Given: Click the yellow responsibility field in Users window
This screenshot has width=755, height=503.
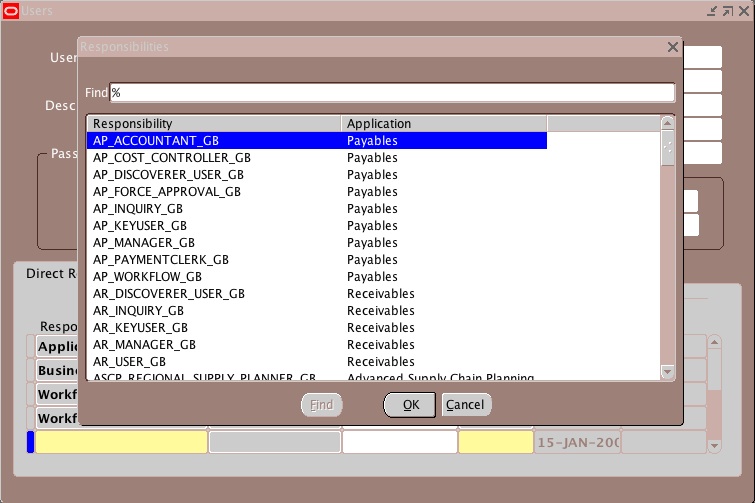Looking at the screenshot, I should click(121, 442).
